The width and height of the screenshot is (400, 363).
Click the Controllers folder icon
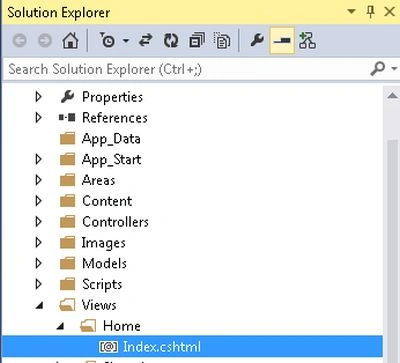click(67, 222)
